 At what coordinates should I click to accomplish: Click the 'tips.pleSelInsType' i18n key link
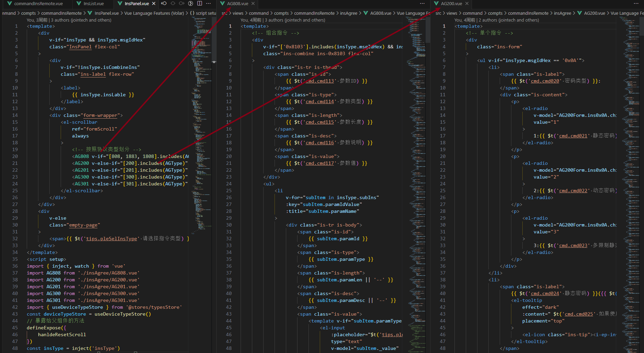(111, 239)
